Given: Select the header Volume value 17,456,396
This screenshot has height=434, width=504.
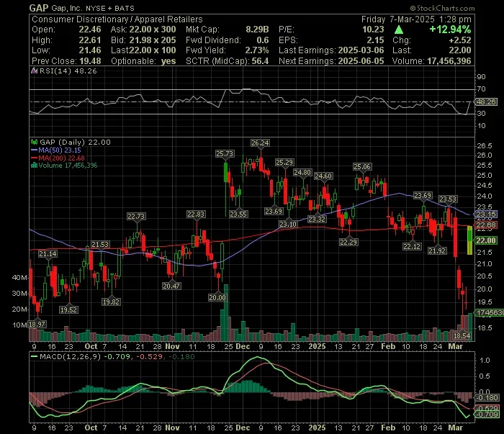Looking at the screenshot, I should (x=449, y=61).
